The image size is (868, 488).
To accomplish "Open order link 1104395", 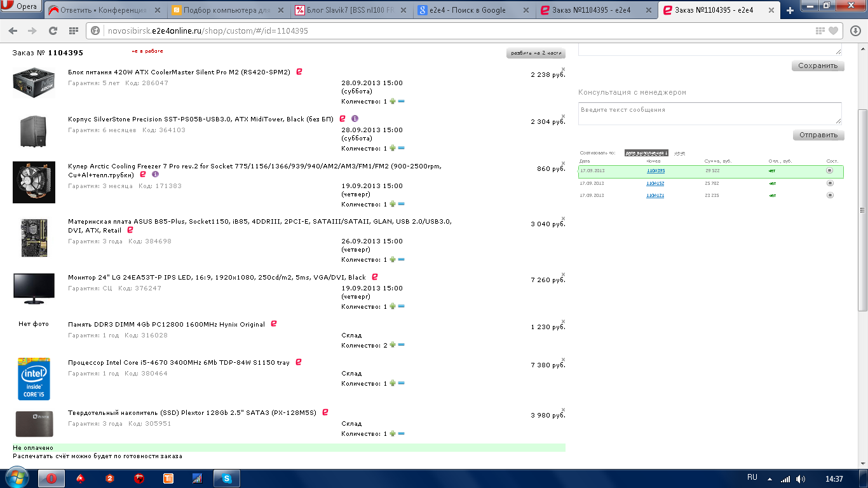I will click(x=656, y=171).
